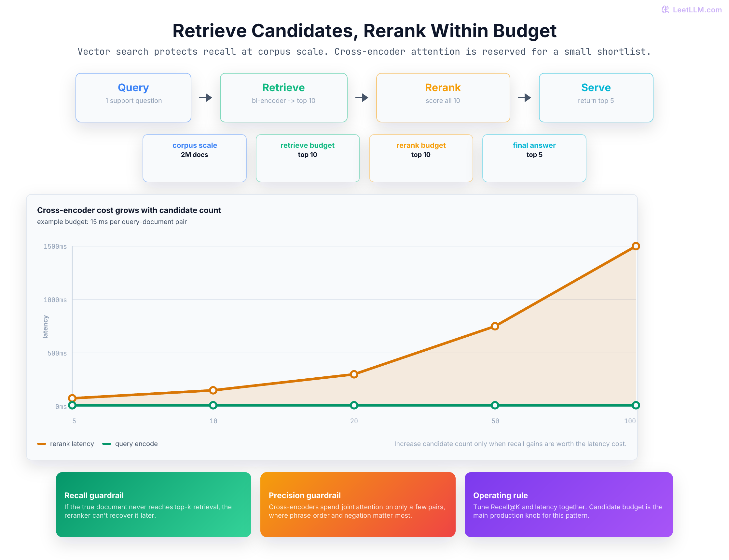Click the query encode point at 100 candidates
Viewport: 729px width, 560px height.
636,405
